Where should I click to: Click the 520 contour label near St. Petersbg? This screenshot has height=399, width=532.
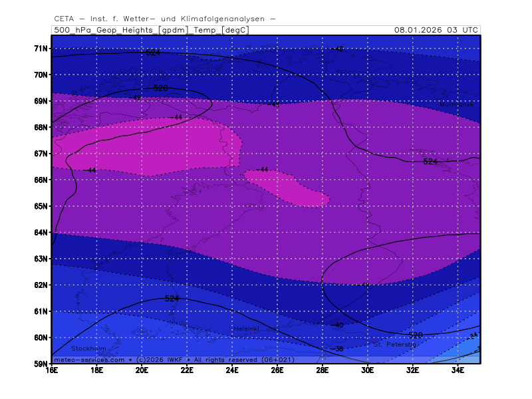pyautogui.click(x=415, y=335)
